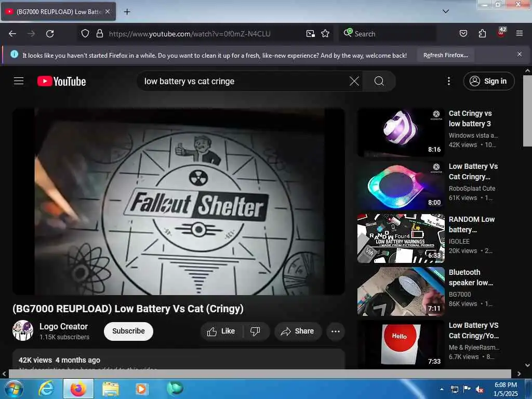Open YouTube settings three-dot menu
The height and width of the screenshot is (399, 532).
tap(448, 81)
